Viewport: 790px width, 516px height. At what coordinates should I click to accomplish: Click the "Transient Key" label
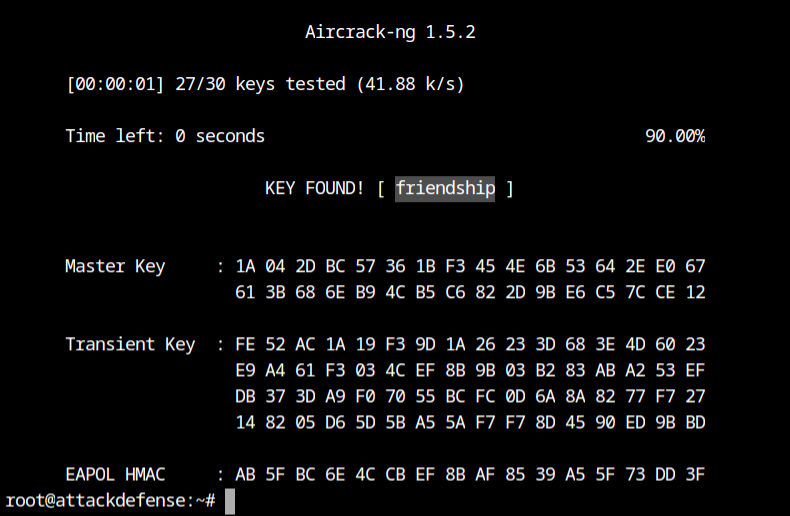(130, 344)
